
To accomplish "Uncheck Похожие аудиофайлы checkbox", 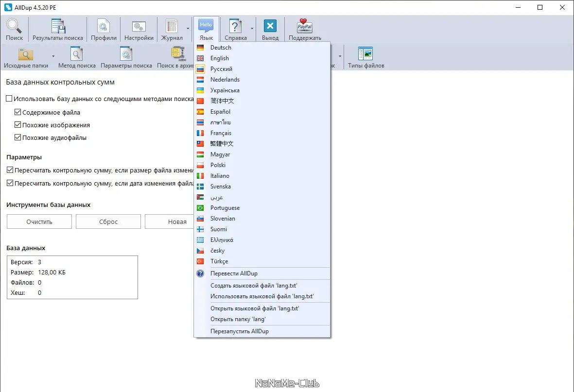I will 17,137.
